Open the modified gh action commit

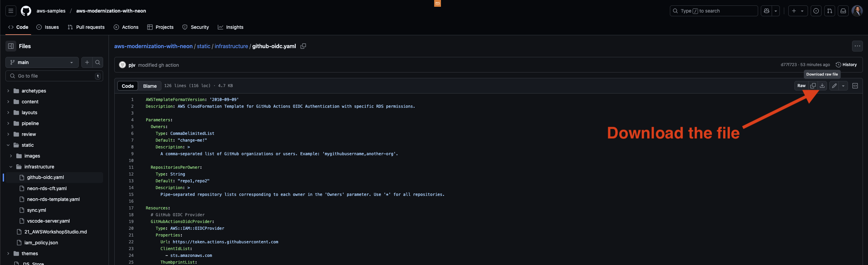coord(158,65)
